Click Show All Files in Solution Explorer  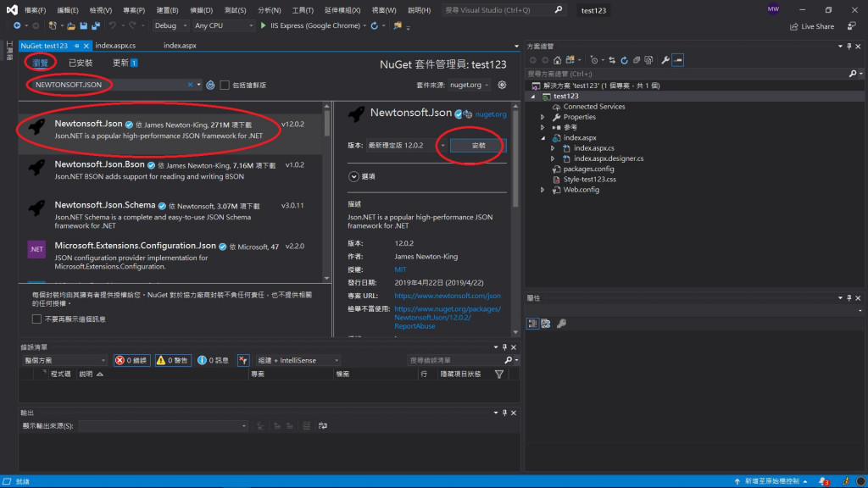pos(648,60)
